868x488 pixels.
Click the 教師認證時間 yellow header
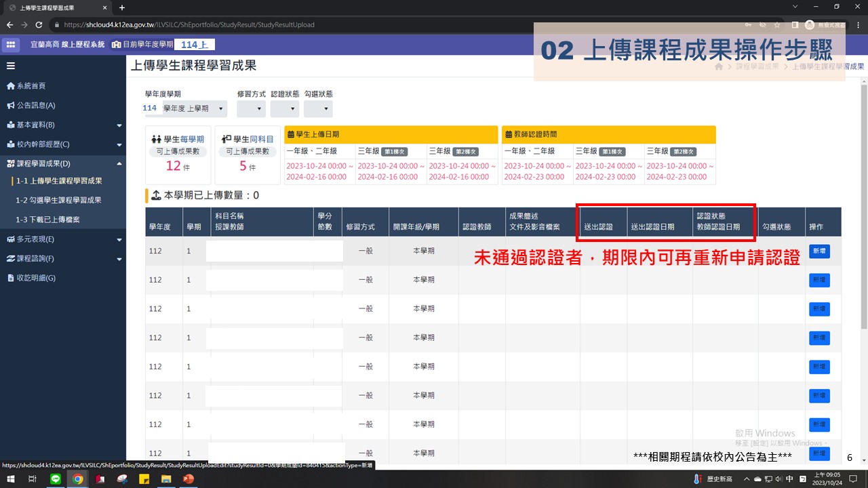(609, 134)
